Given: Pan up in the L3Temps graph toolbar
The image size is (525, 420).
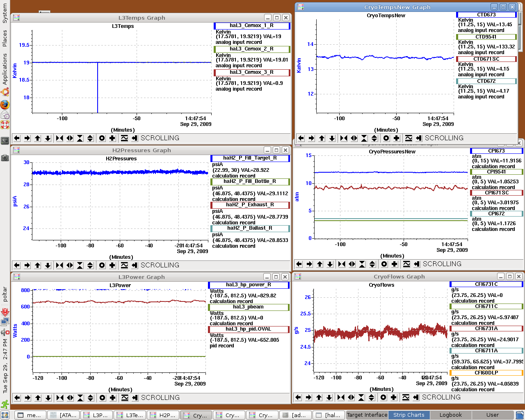Looking at the screenshot, I should [38, 138].
